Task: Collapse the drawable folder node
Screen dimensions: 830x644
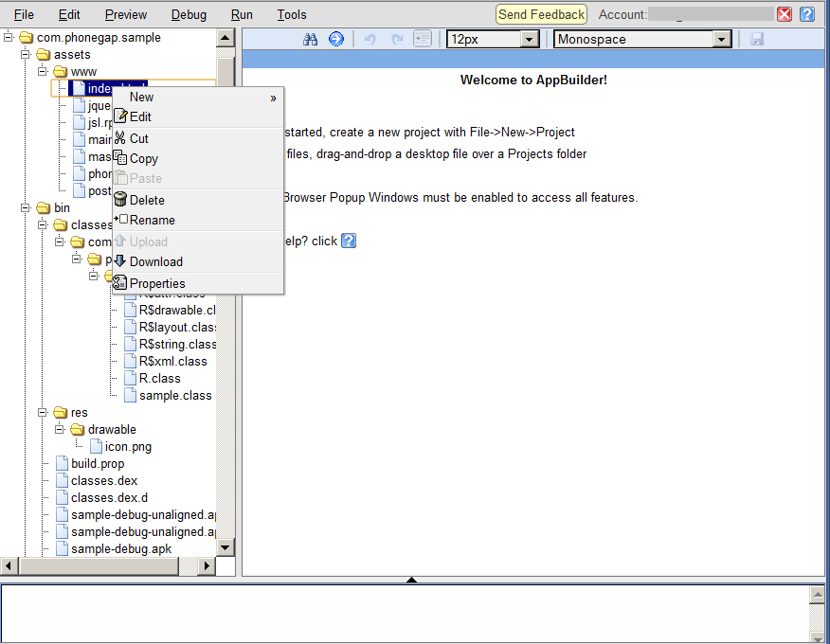Action: point(60,429)
